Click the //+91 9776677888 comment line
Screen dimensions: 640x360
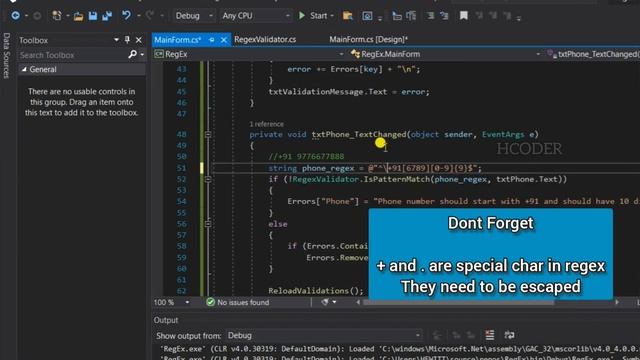[x=306, y=157]
